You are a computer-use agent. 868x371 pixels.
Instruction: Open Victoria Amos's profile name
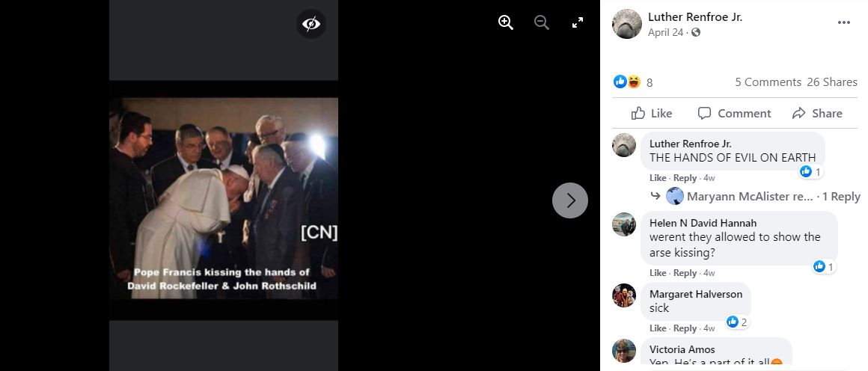point(682,349)
